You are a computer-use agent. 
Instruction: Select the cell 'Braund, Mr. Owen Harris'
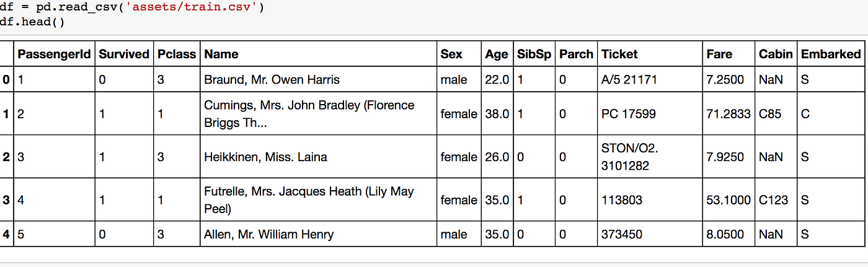click(x=272, y=79)
